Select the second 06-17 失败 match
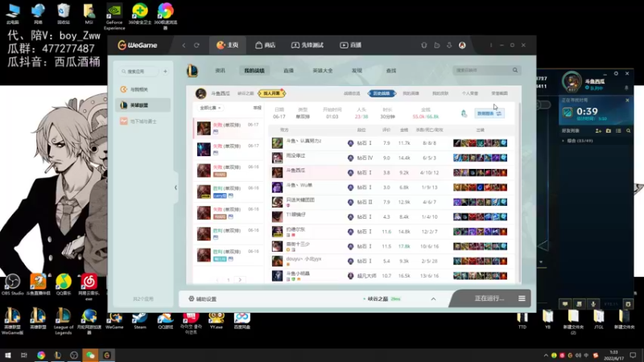The image size is (644, 362). pos(229,149)
